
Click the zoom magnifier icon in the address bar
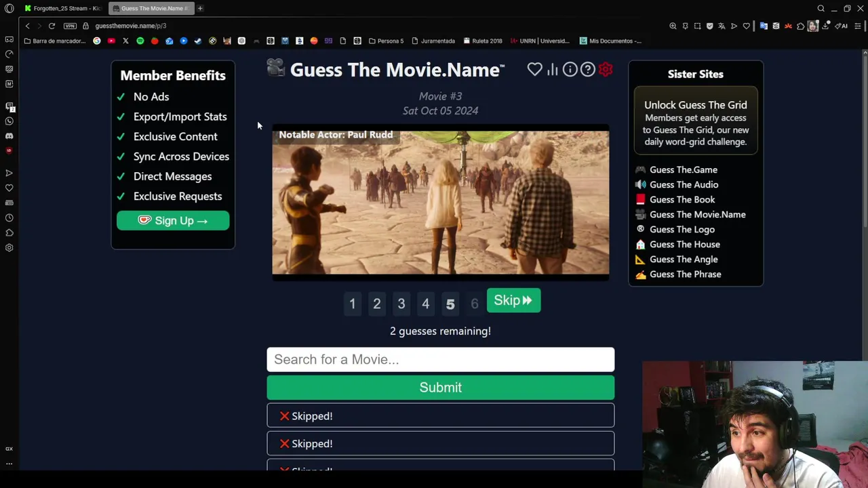coord(673,26)
